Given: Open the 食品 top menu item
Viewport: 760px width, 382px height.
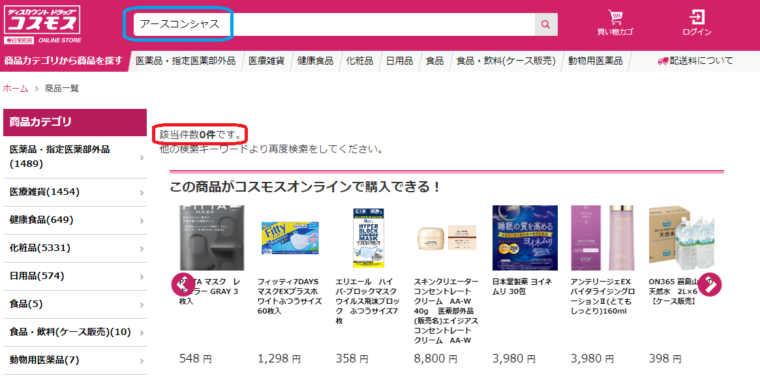Looking at the screenshot, I should point(435,61).
